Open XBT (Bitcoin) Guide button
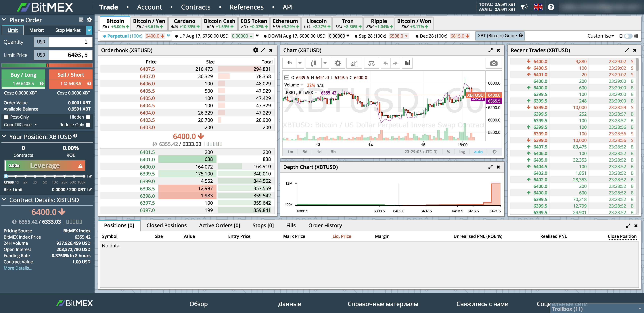Viewport: 644px width, 313px height. point(500,36)
